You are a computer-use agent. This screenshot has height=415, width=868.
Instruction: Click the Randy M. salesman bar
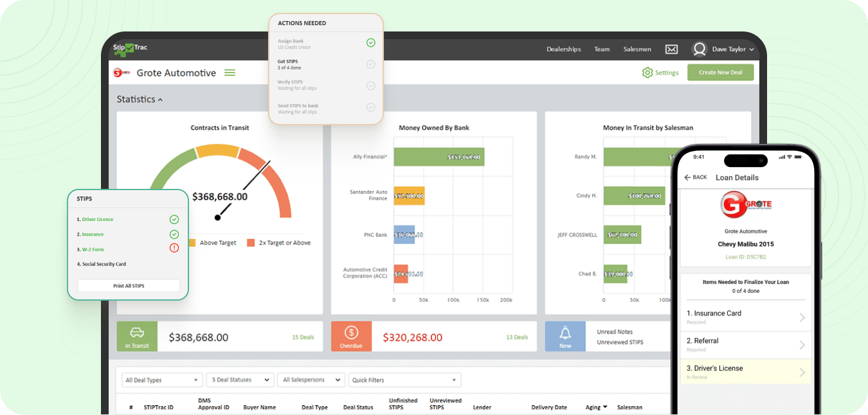tap(637, 157)
